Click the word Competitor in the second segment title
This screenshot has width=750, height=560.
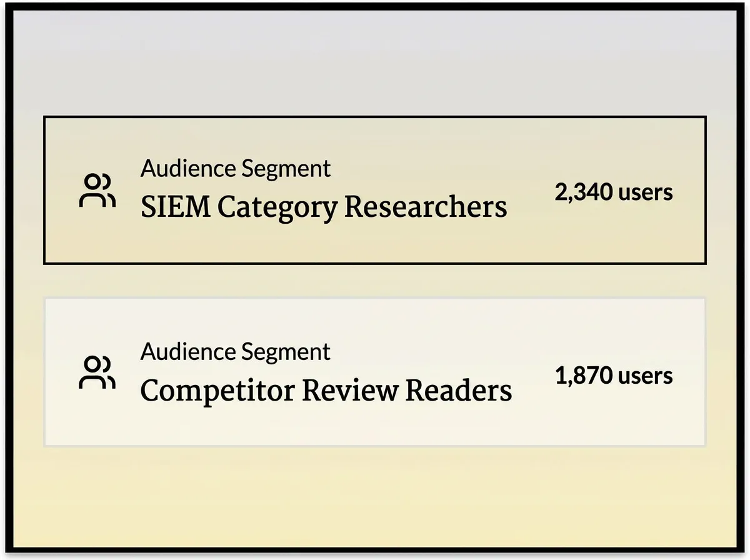[217, 392]
